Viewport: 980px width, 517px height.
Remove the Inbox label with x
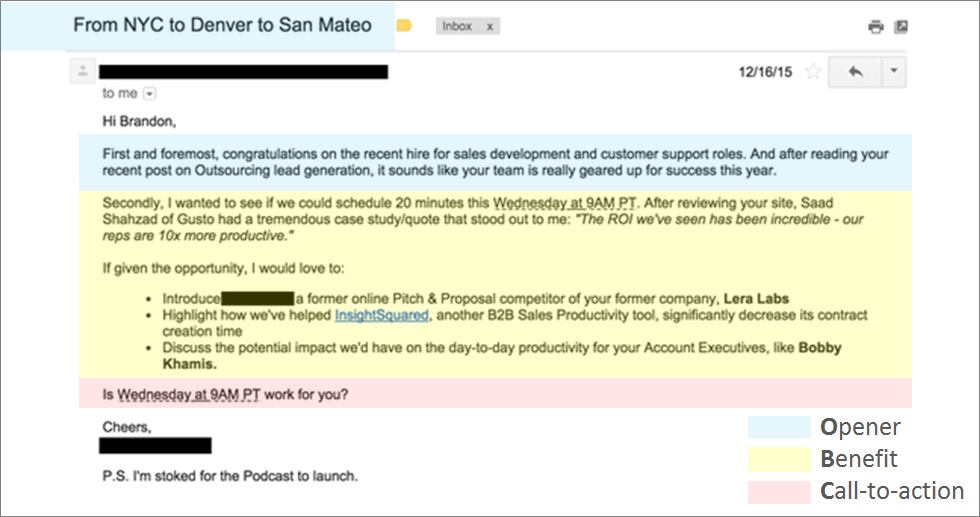[490, 26]
